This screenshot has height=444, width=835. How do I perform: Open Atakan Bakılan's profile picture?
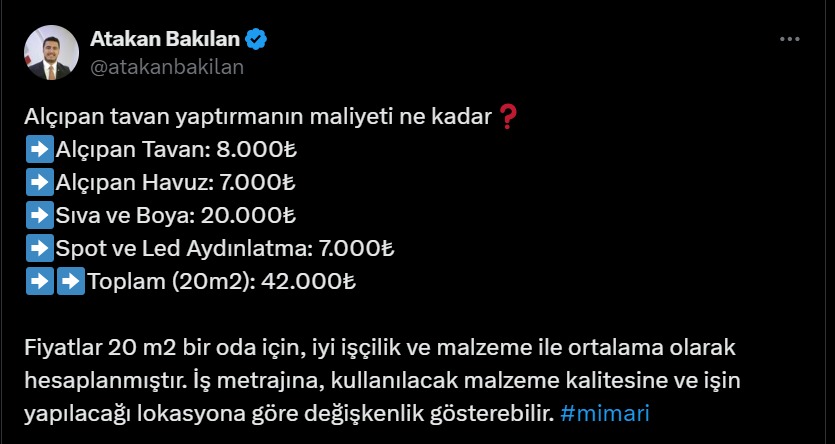(x=51, y=53)
